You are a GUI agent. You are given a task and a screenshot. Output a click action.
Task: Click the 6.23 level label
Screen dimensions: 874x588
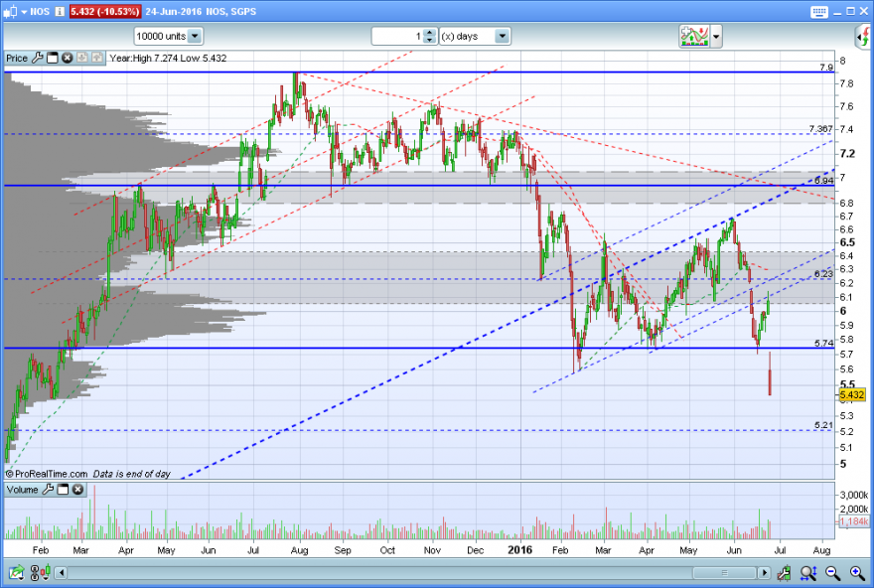[x=823, y=274]
